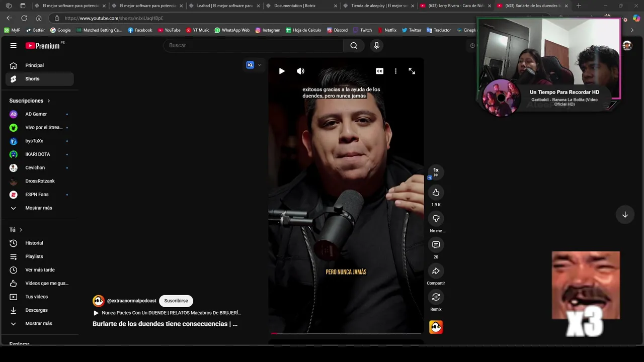Open the linked video Nunca Pactes Con Un DUENDE
Screen dimensions: 644x362
tap(168, 313)
